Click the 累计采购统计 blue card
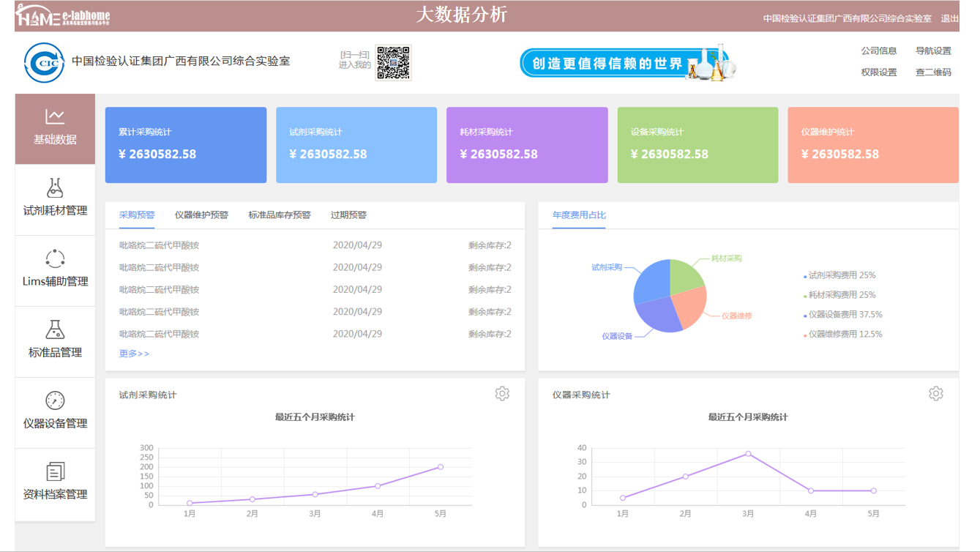Image resolution: width=980 pixels, height=552 pixels. point(186,145)
